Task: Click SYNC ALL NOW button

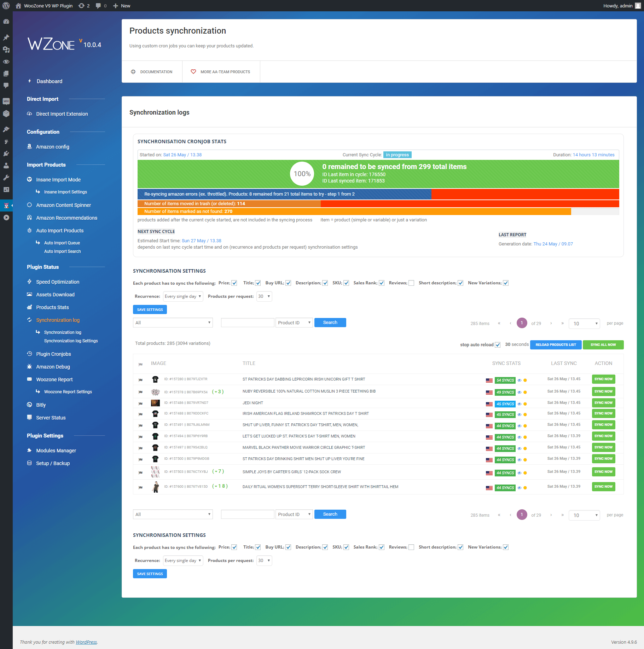Action: [603, 345]
